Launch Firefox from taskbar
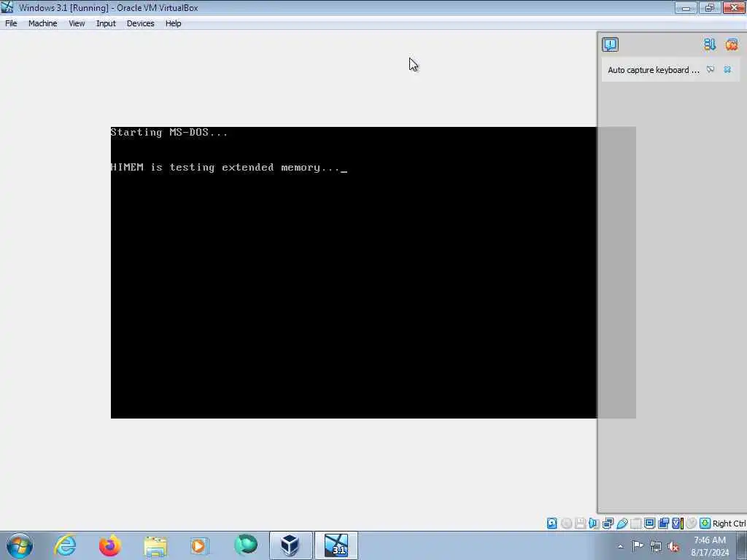The width and height of the screenshot is (747, 560). point(110,545)
